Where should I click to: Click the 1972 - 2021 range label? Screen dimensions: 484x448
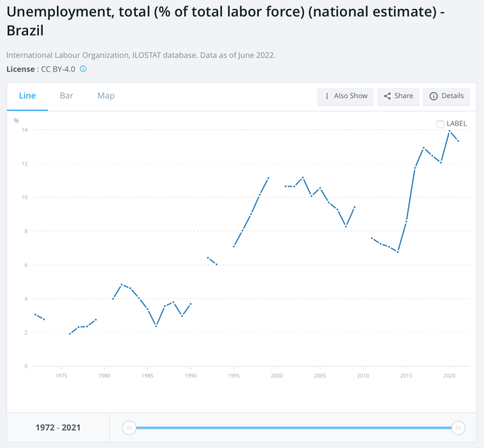pos(58,428)
